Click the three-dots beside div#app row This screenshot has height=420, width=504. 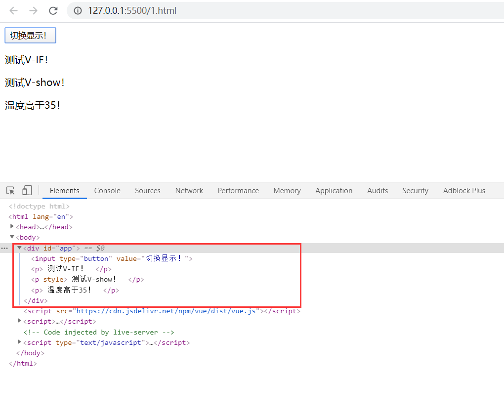[x=4, y=248]
